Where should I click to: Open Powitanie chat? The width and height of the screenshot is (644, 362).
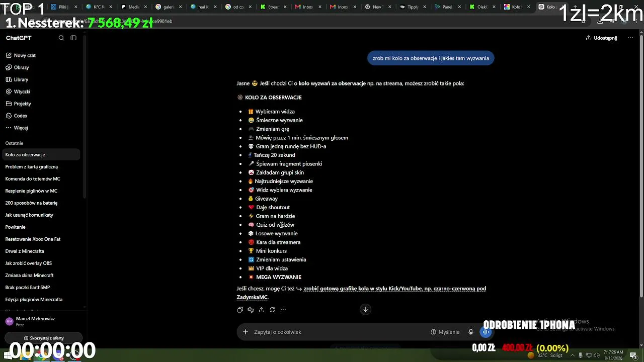(41, 227)
